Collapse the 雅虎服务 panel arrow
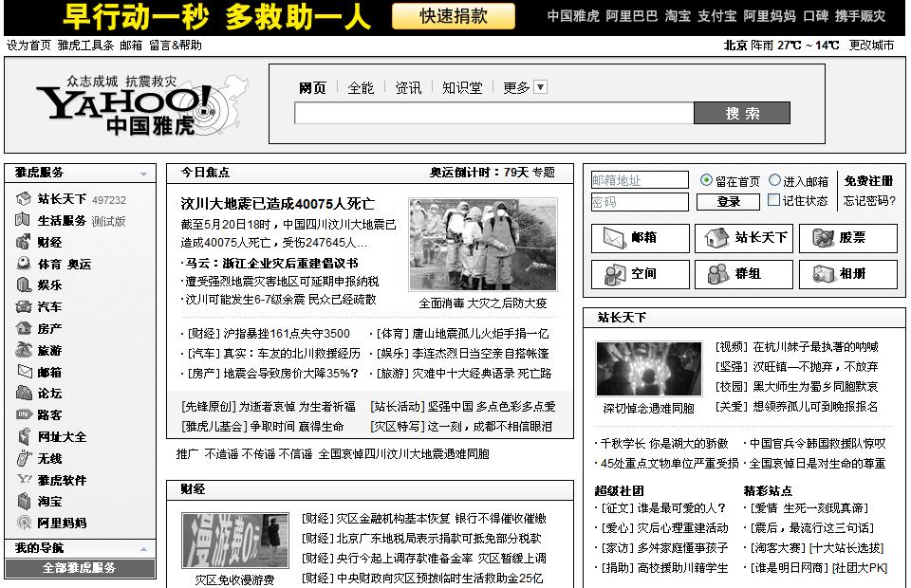The width and height of the screenshot is (911, 588). pyautogui.click(x=143, y=174)
